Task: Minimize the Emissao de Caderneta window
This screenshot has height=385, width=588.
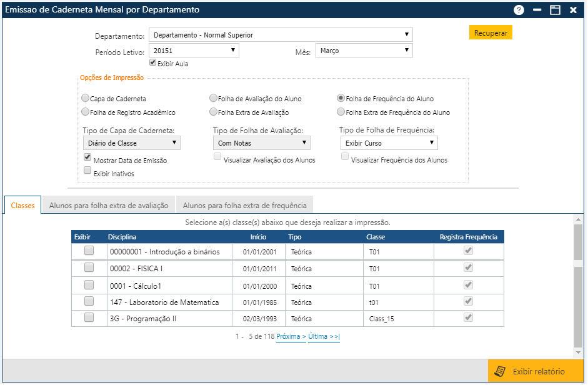Action: click(537, 10)
